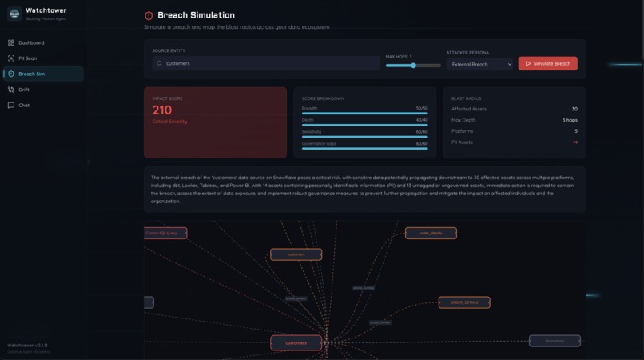Click the Watchtower logo avatar
Image resolution: width=644 pixels, height=360 pixels.
click(x=15, y=14)
